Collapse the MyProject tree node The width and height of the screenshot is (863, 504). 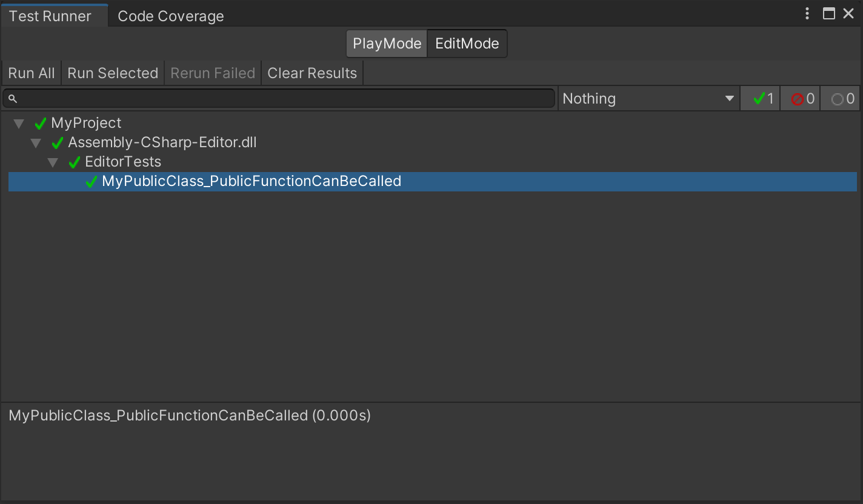click(19, 123)
